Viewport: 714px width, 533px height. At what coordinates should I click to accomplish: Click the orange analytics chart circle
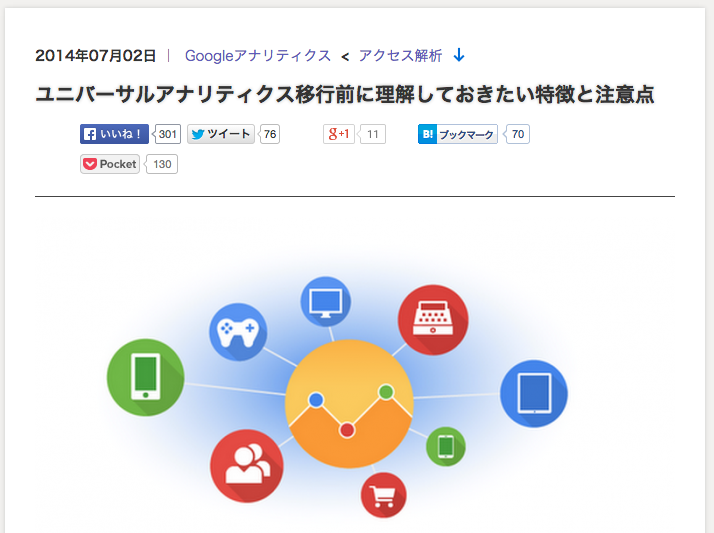[349, 404]
